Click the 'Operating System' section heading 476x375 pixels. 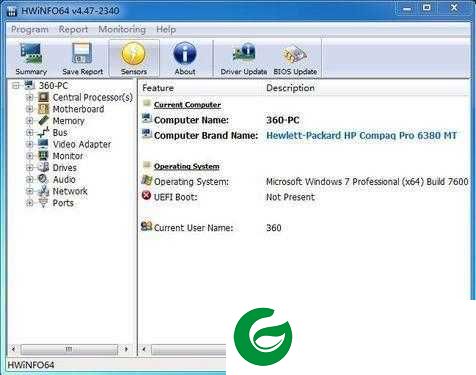tap(187, 166)
